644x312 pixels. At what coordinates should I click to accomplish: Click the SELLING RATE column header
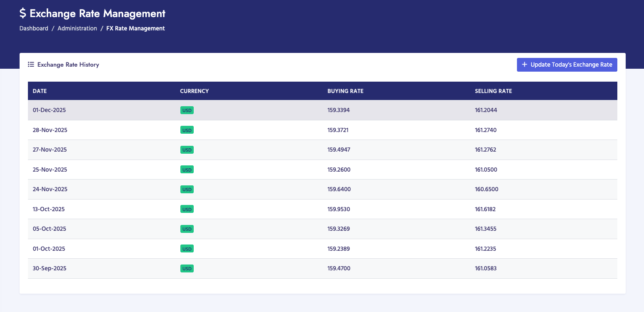(x=493, y=91)
